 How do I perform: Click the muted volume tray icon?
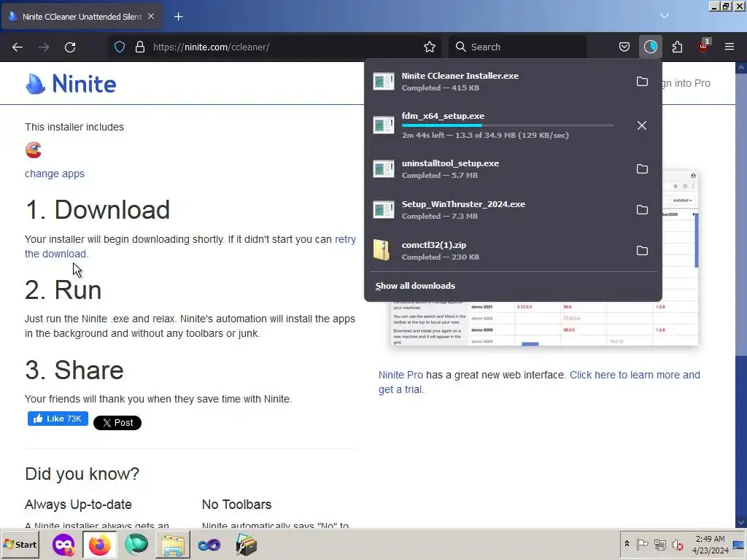(677, 544)
